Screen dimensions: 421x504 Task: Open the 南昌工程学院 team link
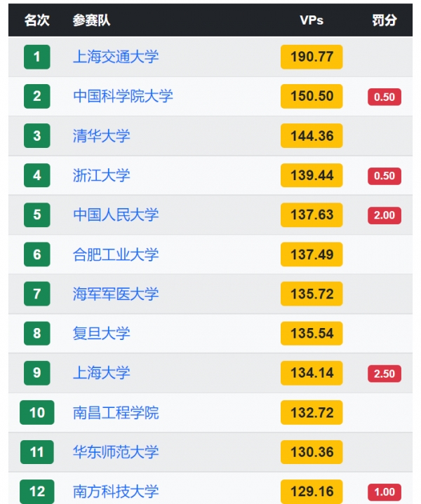click(116, 412)
